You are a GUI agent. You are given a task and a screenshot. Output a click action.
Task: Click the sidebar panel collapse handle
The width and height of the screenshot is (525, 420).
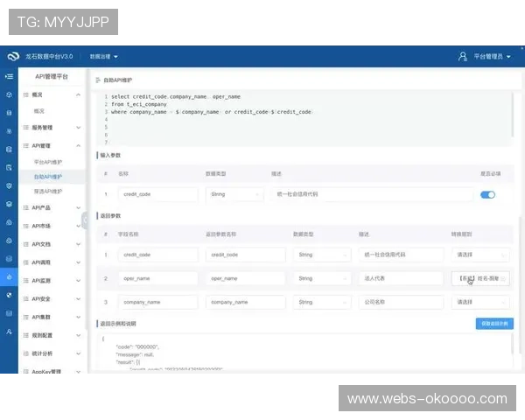(85, 219)
